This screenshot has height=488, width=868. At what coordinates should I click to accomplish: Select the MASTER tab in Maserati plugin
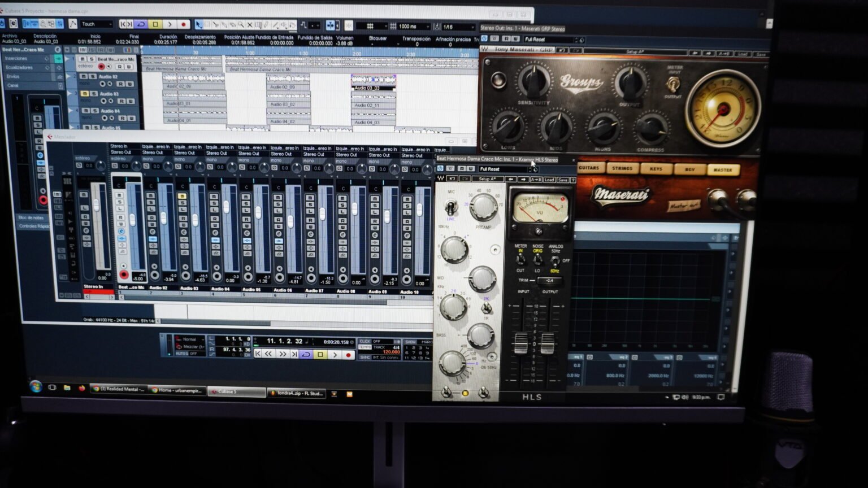click(722, 169)
